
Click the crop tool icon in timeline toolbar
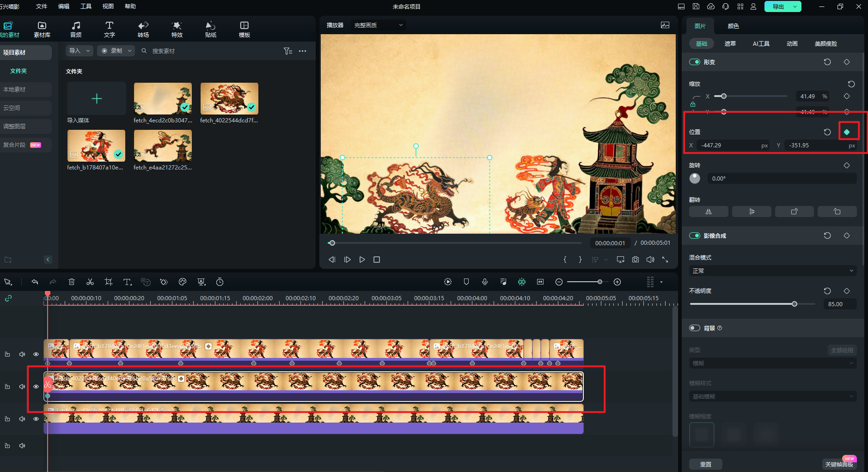109,282
